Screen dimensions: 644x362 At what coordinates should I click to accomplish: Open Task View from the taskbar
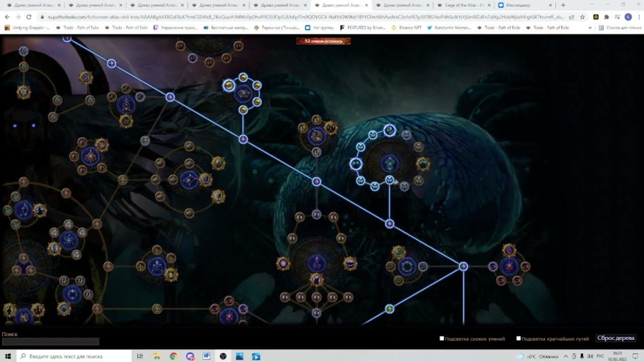pyautogui.click(x=140, y=356)
